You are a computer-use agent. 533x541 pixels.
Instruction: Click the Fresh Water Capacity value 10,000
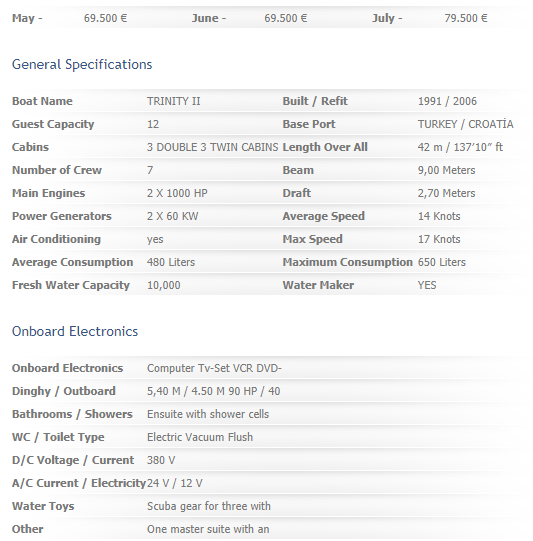pyautogui.click(x=164, y=285)
